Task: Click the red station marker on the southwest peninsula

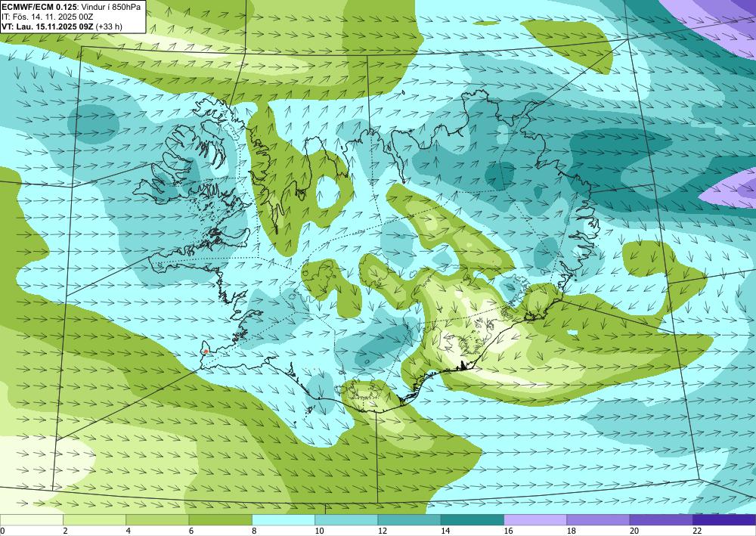Action: coord(206,352)
